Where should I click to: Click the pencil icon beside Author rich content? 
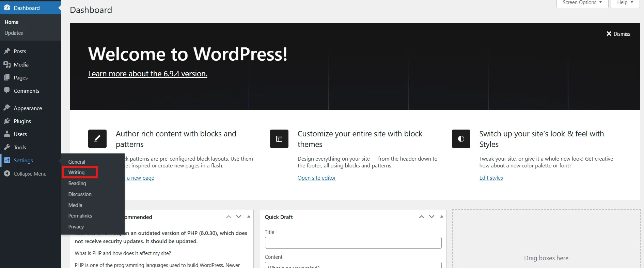(x=97, y=139)
